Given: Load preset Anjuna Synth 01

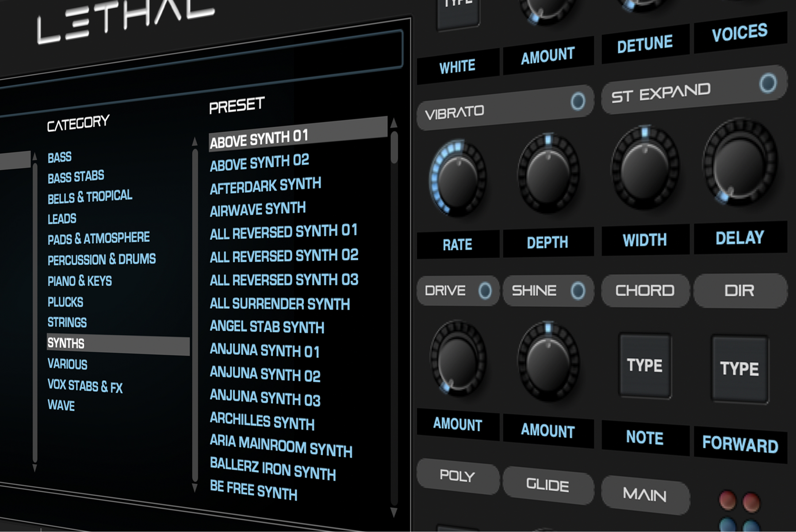Looking at the screenshot, I should coord(264,350).
